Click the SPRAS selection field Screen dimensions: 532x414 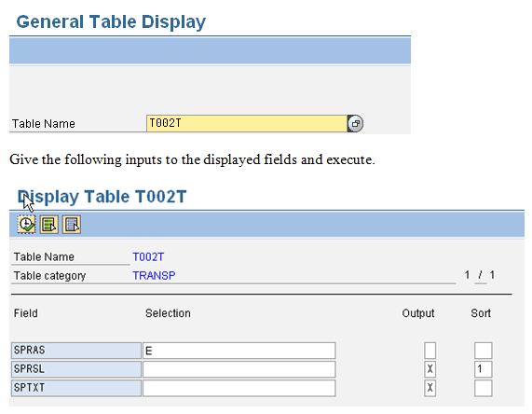tap(239, 351)
